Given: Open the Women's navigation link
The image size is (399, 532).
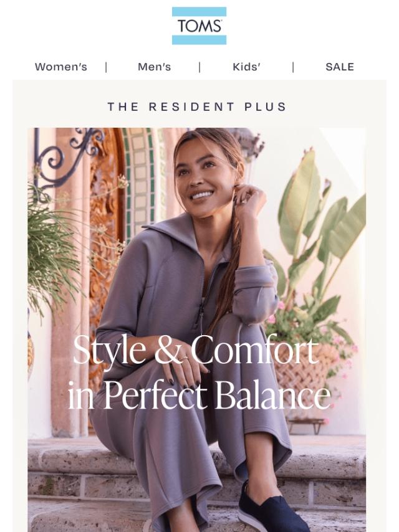Looking at the screenshot, I should coord(61,67).
